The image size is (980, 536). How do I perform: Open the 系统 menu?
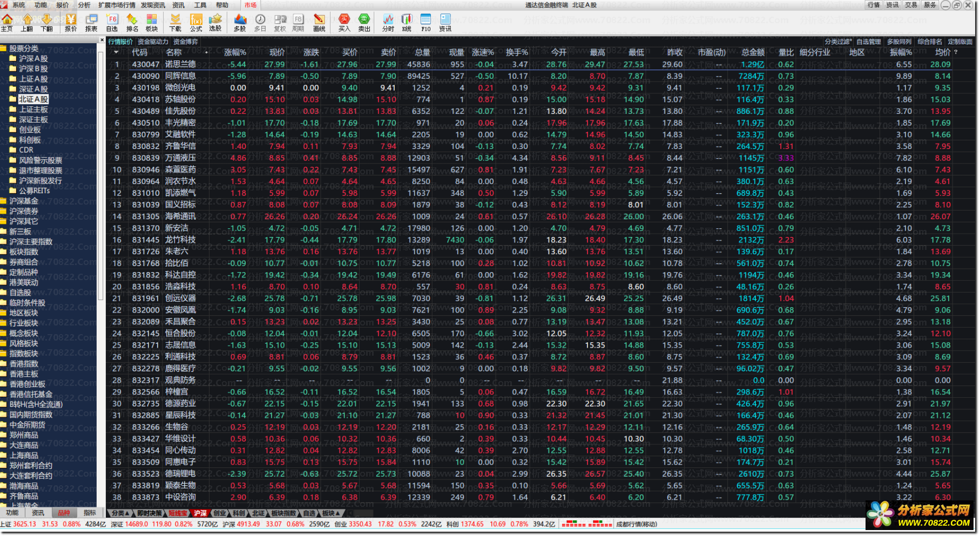[x=19, y=5]
